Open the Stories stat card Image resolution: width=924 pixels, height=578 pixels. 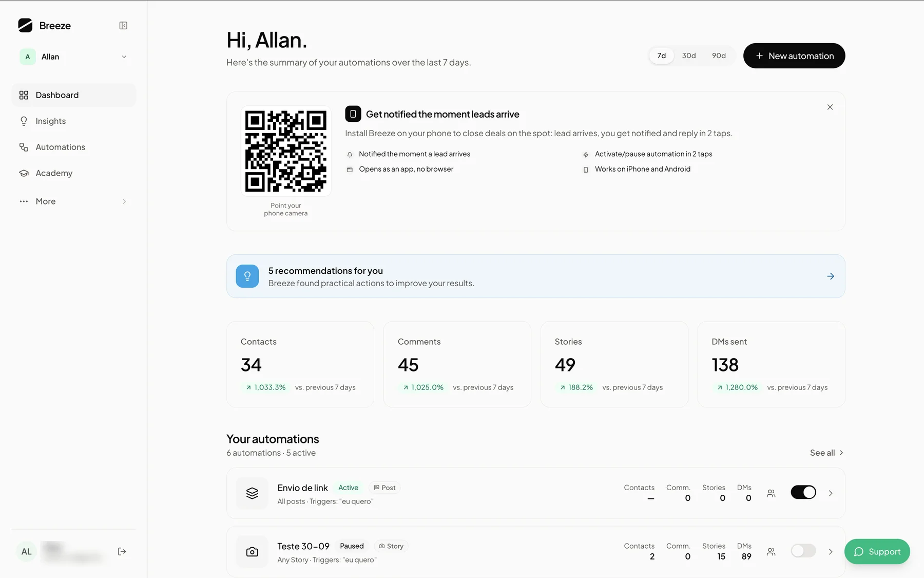pyautogui.click(x=614, y=364)
